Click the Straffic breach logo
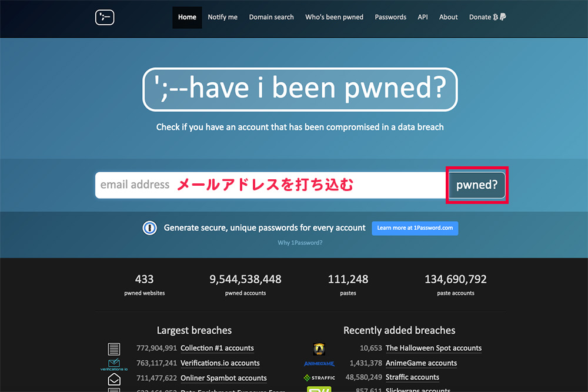This screenshot has height=392, width=588. pos(319,377)
